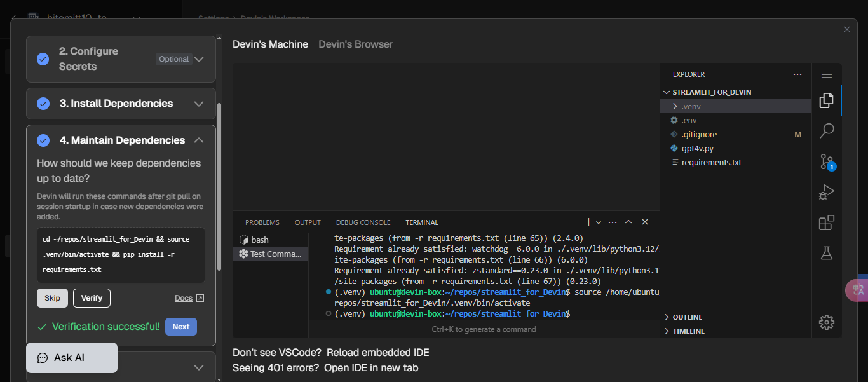This screenshot has width=868, height=382.
Task: Expand the TIMELINE section
Action: (690, 331)
